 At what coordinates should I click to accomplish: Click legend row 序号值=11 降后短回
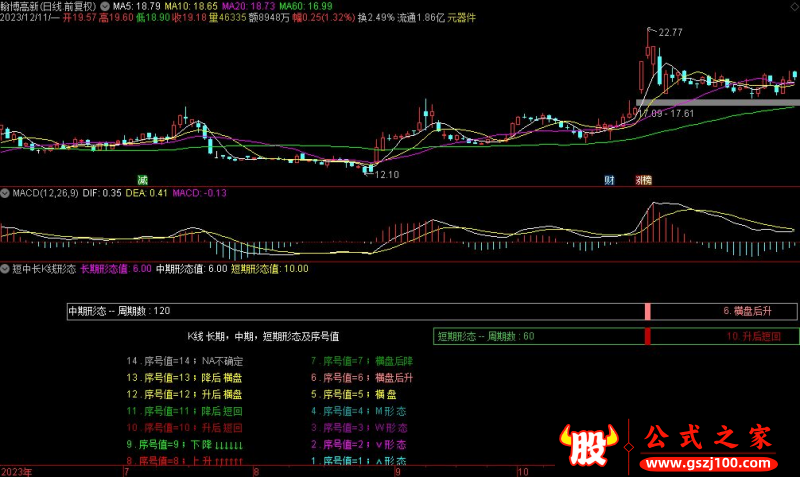click(184, 411)
